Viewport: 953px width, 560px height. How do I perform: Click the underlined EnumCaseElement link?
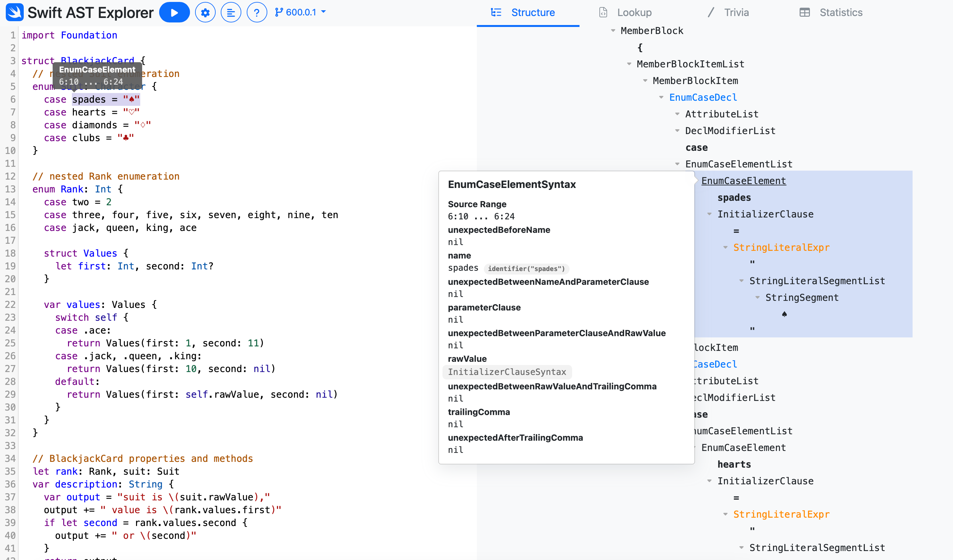pyautogui.click(x=743, y=181)
